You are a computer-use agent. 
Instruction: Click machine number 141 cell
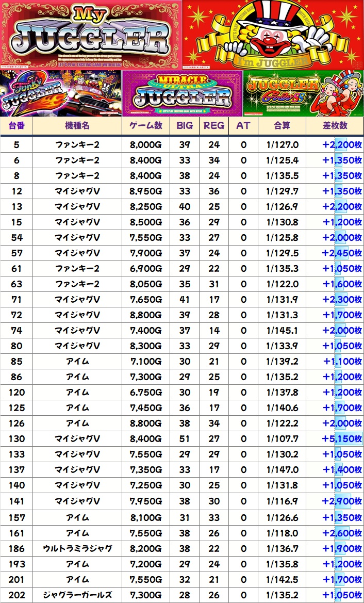pyautogui.click(x=16, y=501)
